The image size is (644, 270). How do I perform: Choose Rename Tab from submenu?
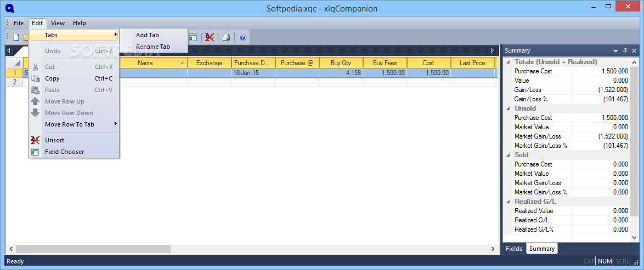point(153,47)
